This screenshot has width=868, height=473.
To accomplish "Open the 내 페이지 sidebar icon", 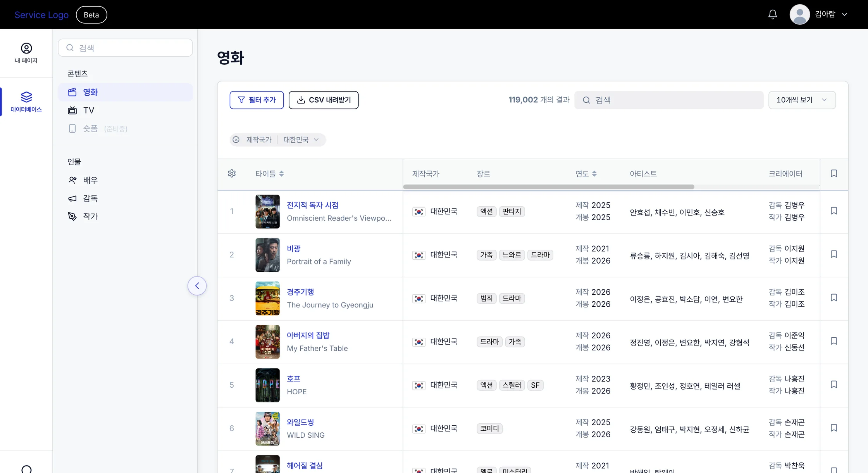I will pos(26,53).
